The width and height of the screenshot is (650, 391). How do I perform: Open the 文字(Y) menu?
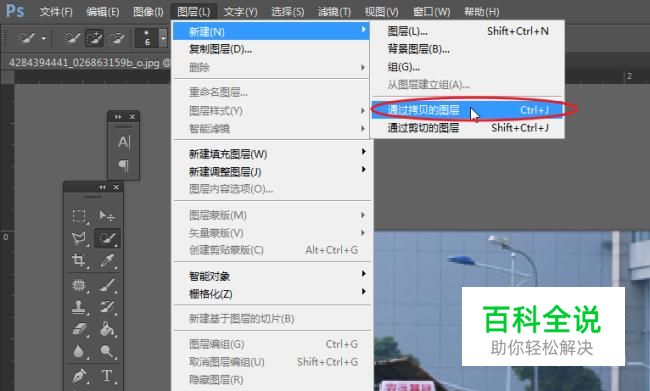coord(240,12)
